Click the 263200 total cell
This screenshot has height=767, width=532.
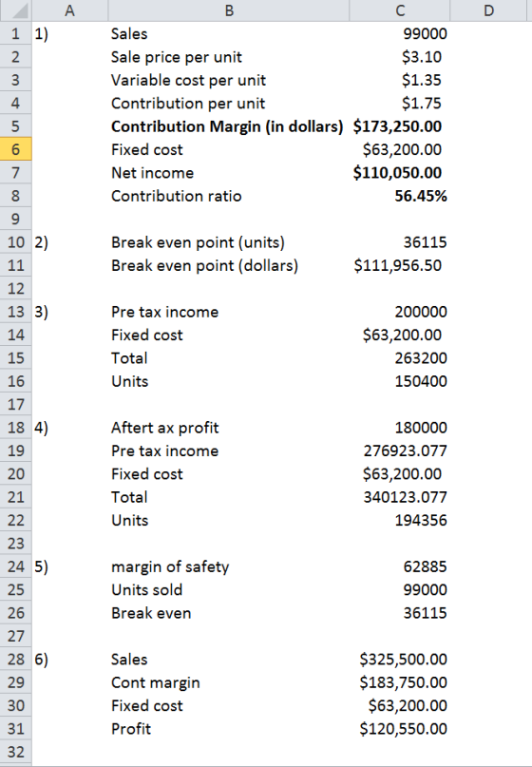tap(400, 357)
